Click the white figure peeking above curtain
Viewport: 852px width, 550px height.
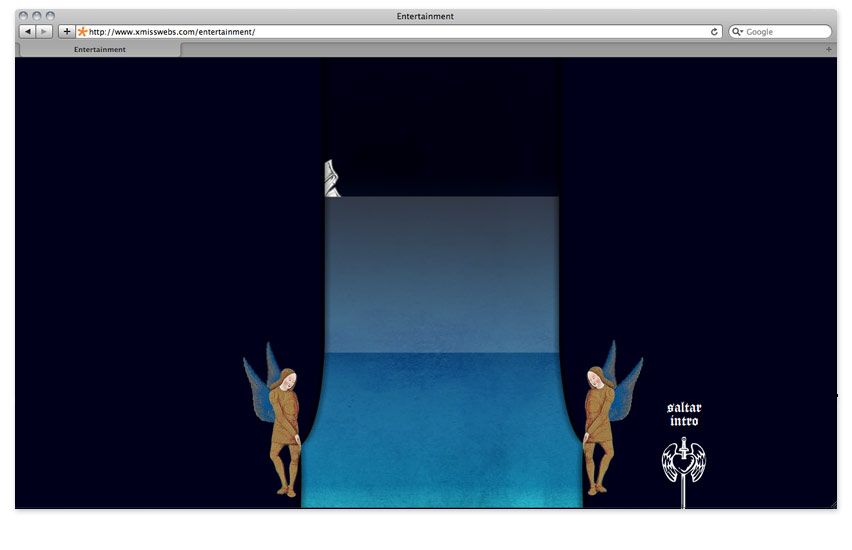332,178
